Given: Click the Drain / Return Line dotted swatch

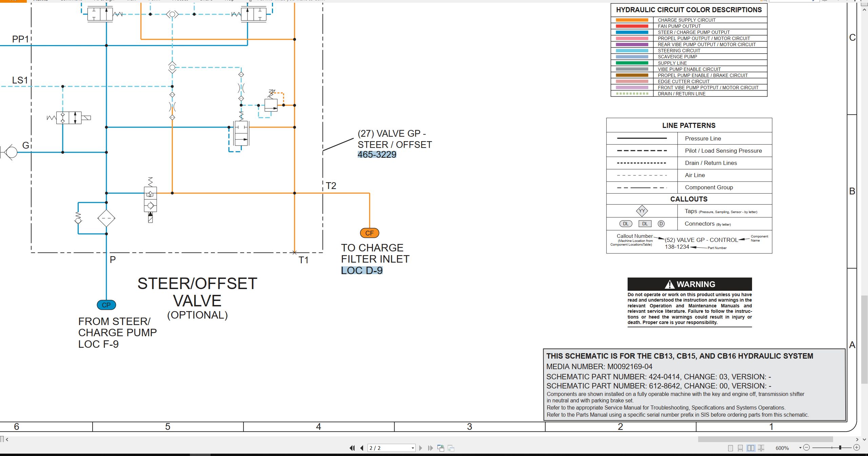Looking at the screenshot, I should [632, 94].
